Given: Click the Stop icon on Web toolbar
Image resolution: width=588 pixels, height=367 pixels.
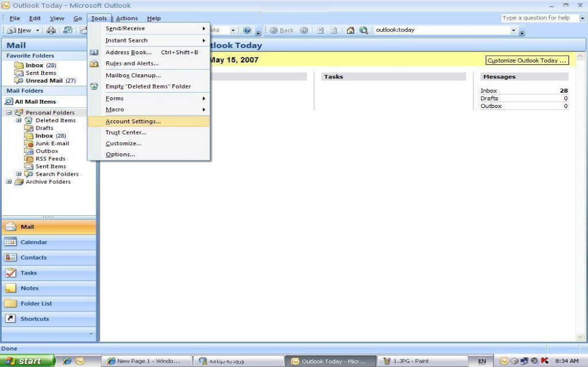Looking at the screenshot, I should [320, 30].
